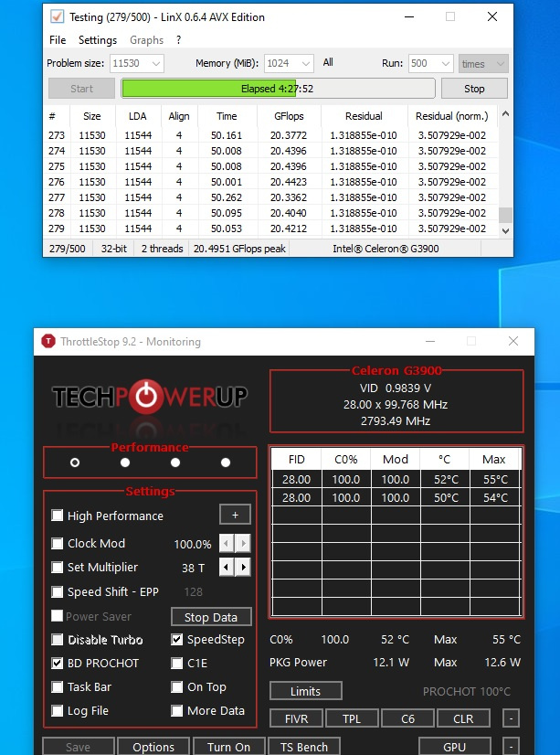Enable the Task Bar checkbox
560x755 pixels.
coord(58,687)
